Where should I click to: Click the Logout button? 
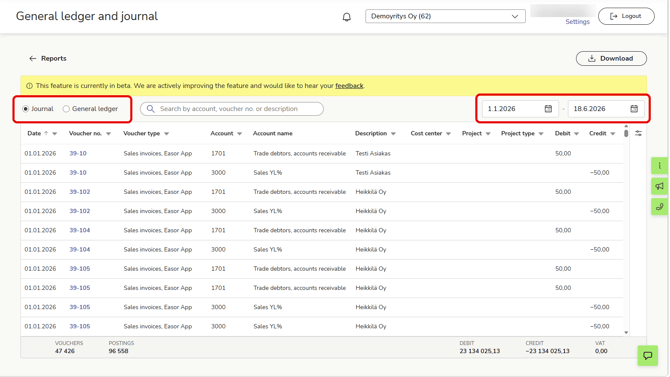click(x=626, y=16)
